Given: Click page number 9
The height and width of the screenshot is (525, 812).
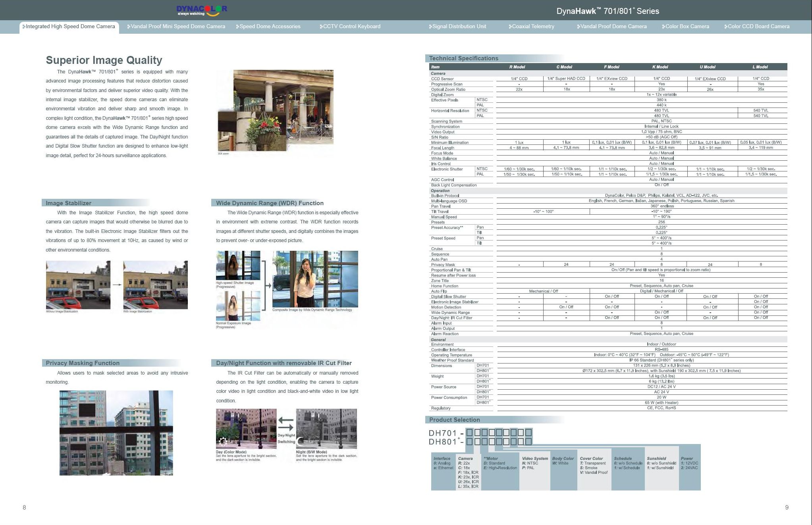Looking at the screenshot, I should 787,508.
